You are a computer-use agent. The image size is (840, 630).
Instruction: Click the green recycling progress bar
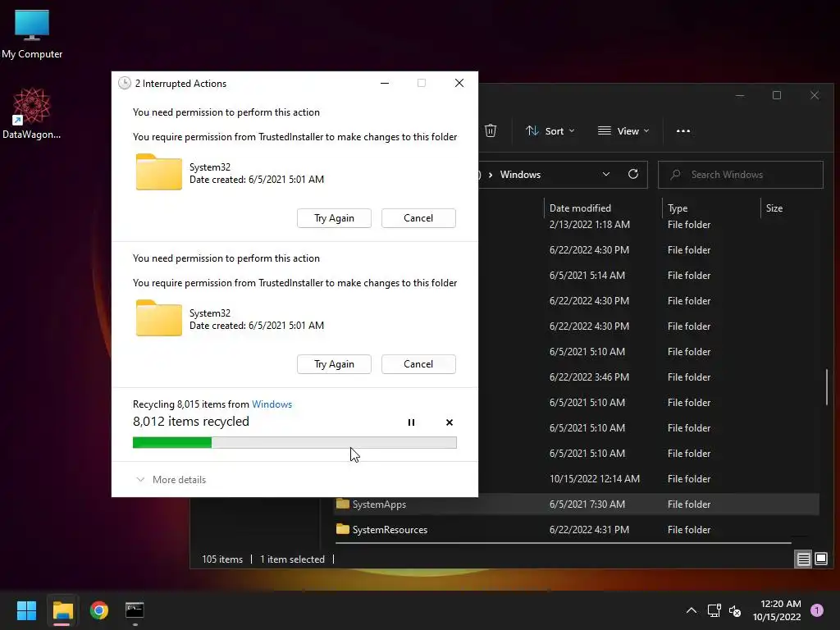click(x=294, y=442)
